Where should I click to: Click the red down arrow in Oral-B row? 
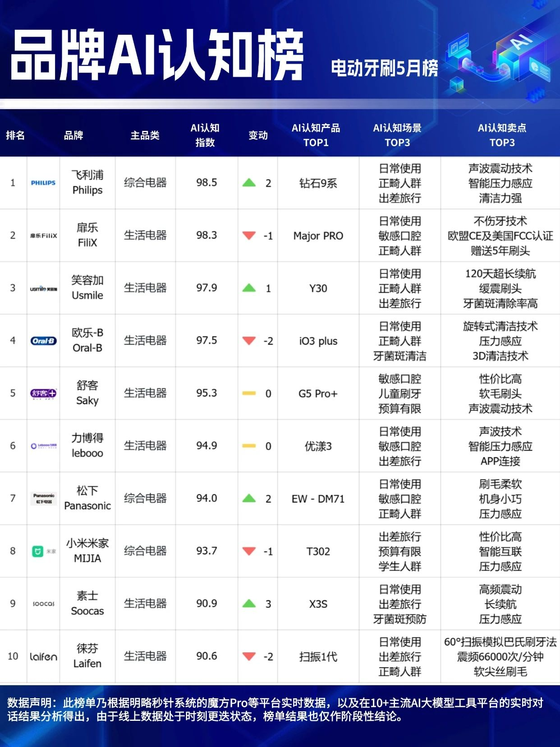coord(249,341)
